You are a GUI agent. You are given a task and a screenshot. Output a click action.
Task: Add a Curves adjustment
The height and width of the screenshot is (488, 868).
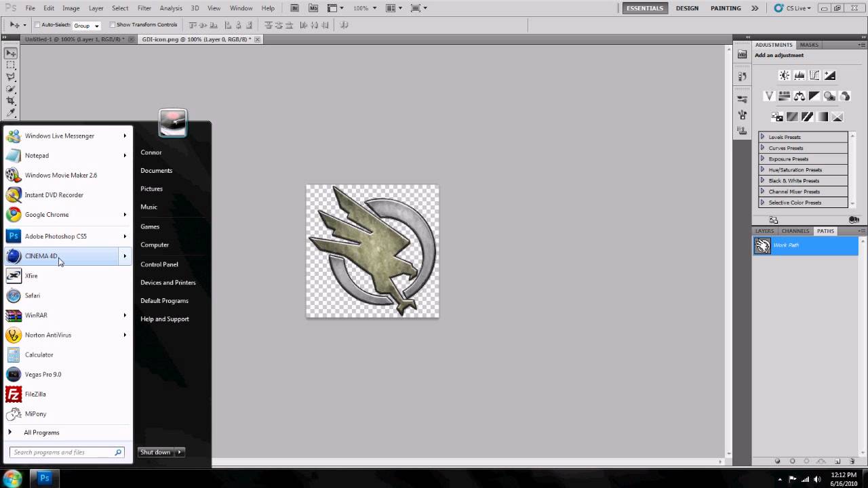(814, 76)
